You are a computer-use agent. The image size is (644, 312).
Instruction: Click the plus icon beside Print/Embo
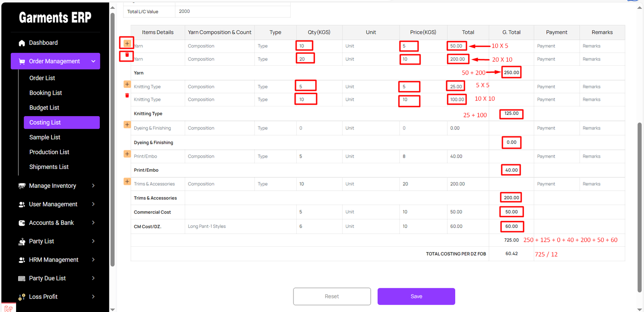click(x=127, y=154)
